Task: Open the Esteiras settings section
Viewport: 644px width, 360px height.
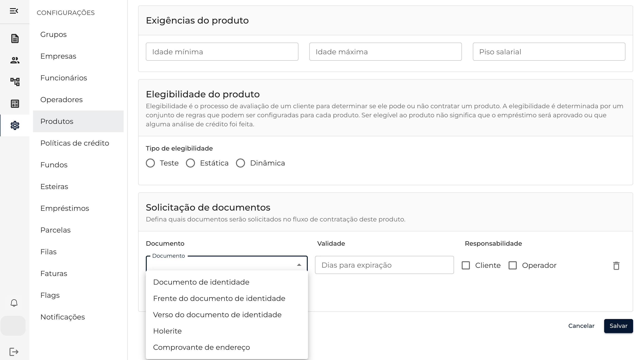Action: pyautogui.click(x=54, y=187)
